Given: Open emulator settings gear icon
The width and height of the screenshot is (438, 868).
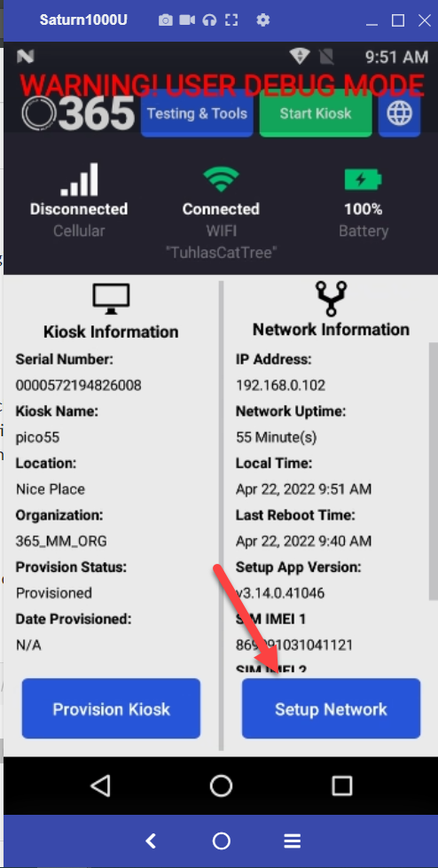Looking at the screenshot, I should click(263, 20).
